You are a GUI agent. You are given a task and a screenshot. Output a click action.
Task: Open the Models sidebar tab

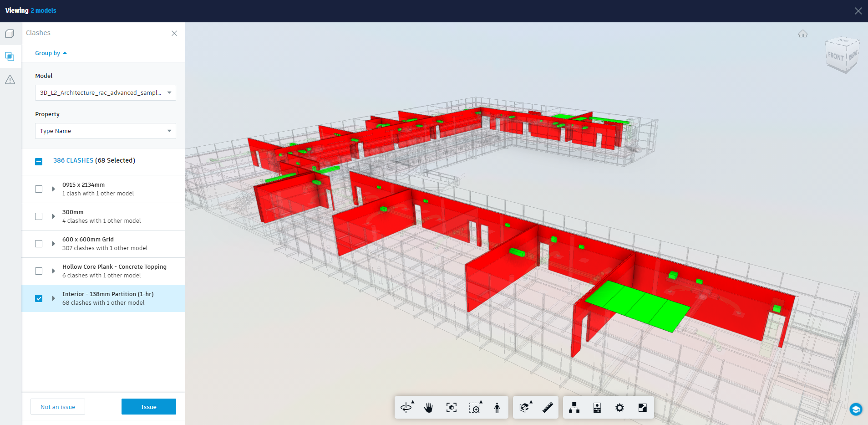[x=10, y=34]
